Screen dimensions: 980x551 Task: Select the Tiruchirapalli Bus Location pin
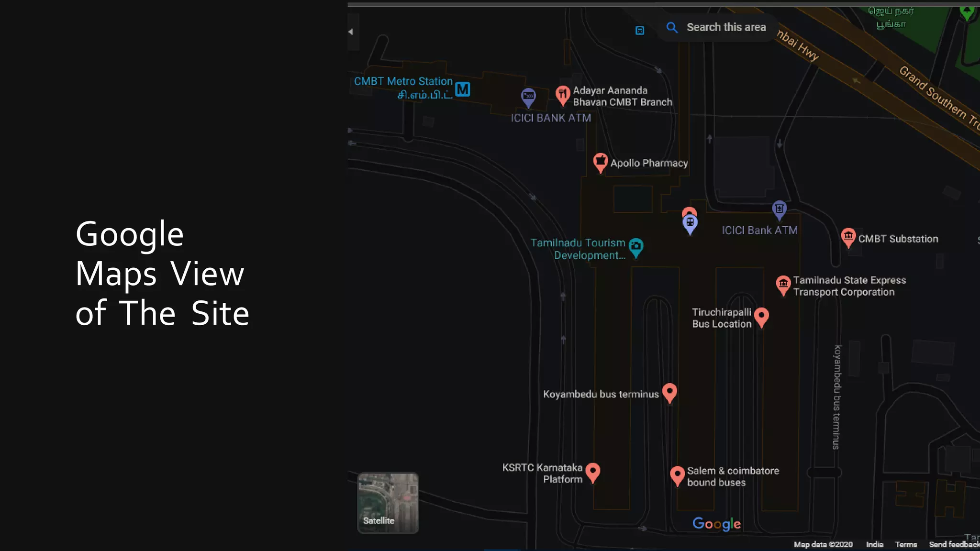click(x=761, y=316)
